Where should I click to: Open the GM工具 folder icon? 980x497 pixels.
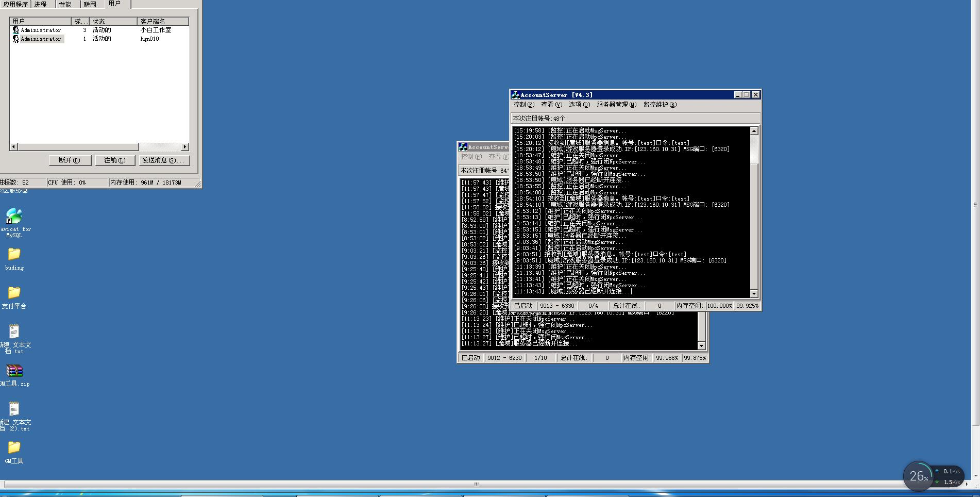point(14,448)
